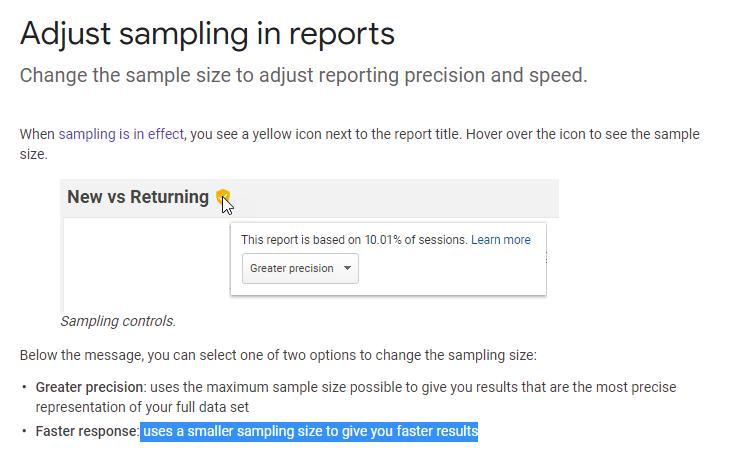
Task: Click the 'New vs Returning' report title
Action: point(138,197)
